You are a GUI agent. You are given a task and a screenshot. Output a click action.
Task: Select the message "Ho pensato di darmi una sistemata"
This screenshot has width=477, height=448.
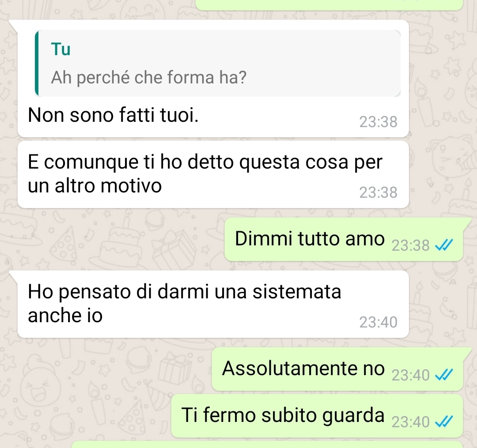pyautogui.click(x=213, y=304)
